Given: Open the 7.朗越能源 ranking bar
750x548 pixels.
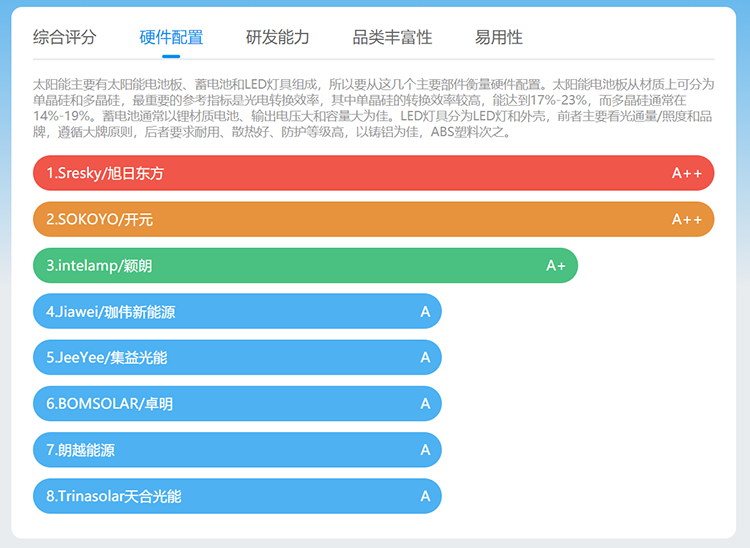Looking at the screenshot, I should click(x=237, y=450).
